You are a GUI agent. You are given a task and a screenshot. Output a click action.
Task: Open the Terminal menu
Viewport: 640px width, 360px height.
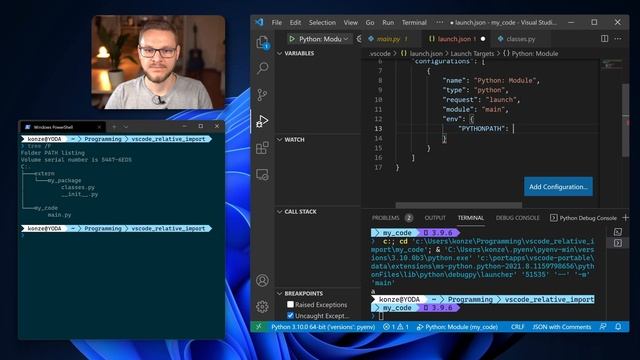414,22
